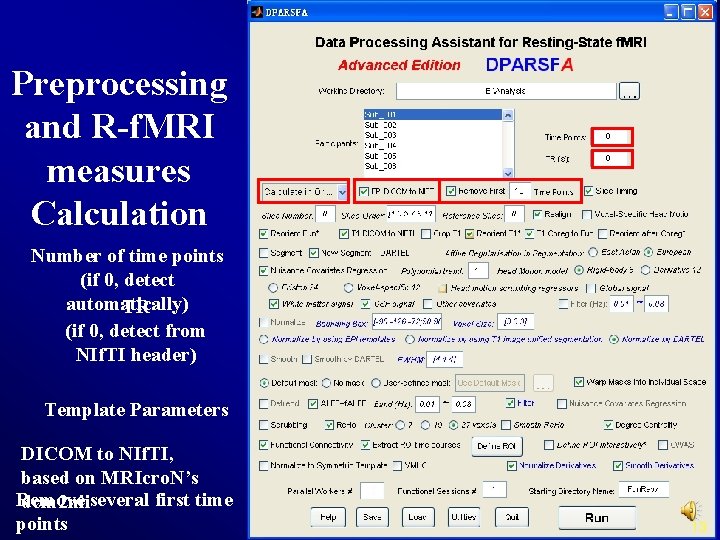Select the No mask option
This screenshot has height=540, width=720.
tap(326, 382)
